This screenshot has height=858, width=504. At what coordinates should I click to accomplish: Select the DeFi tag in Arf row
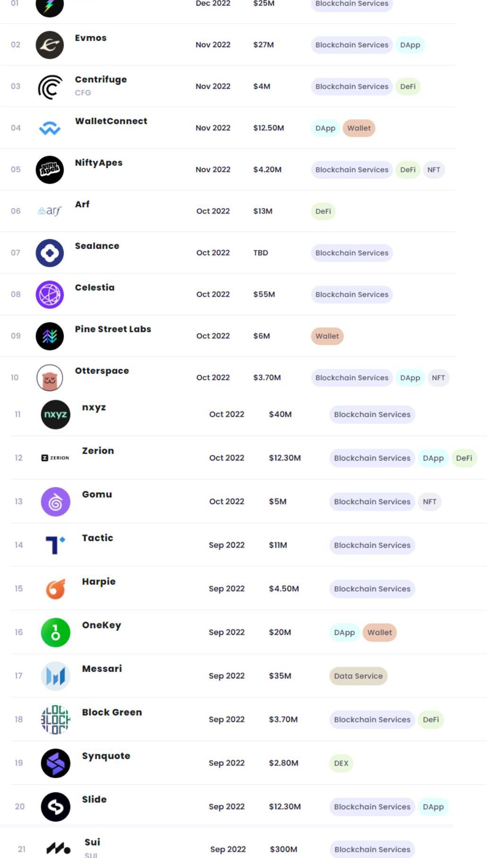(x=323, y=211)
